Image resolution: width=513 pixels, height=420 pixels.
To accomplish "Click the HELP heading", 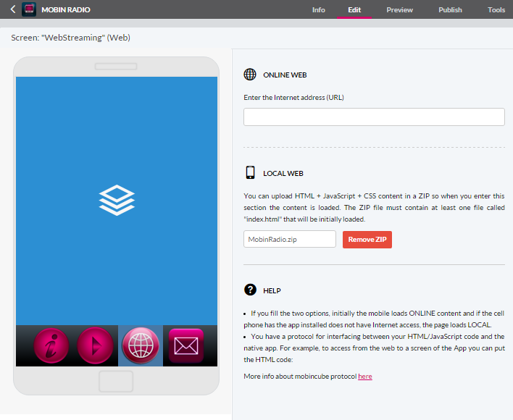I will 272,290.
